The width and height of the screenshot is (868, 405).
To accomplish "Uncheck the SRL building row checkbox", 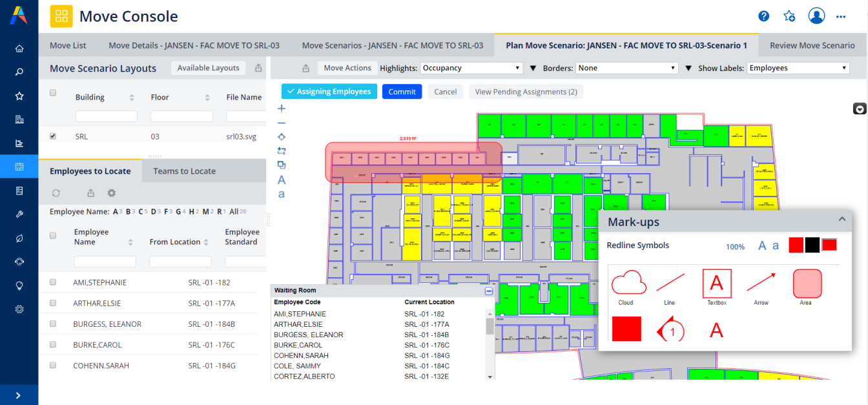I will click(53, 136).
